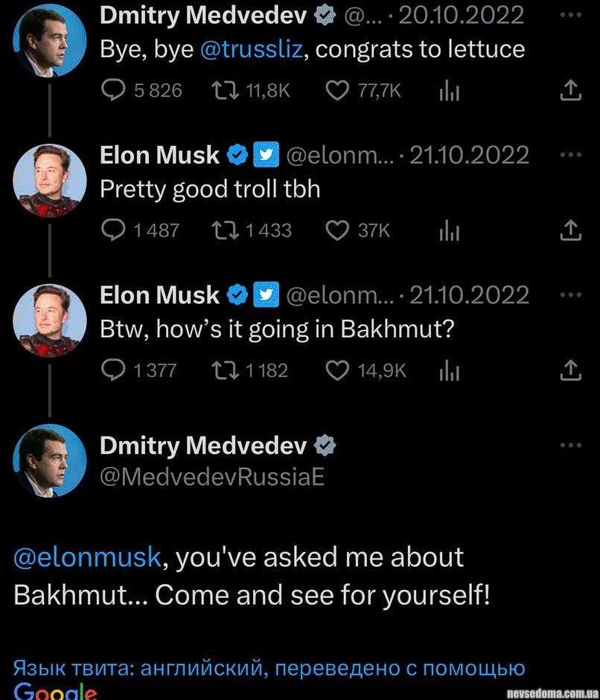Open the @trussliz mention link

tap(251, 50)
